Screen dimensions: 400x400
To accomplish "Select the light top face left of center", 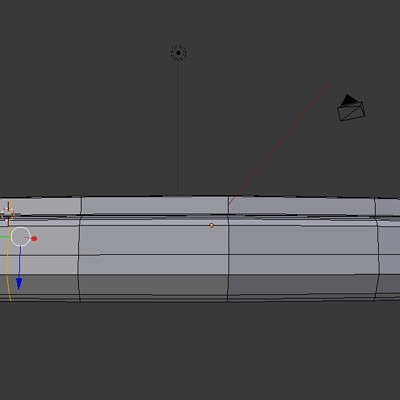I will tap(155, 205).
